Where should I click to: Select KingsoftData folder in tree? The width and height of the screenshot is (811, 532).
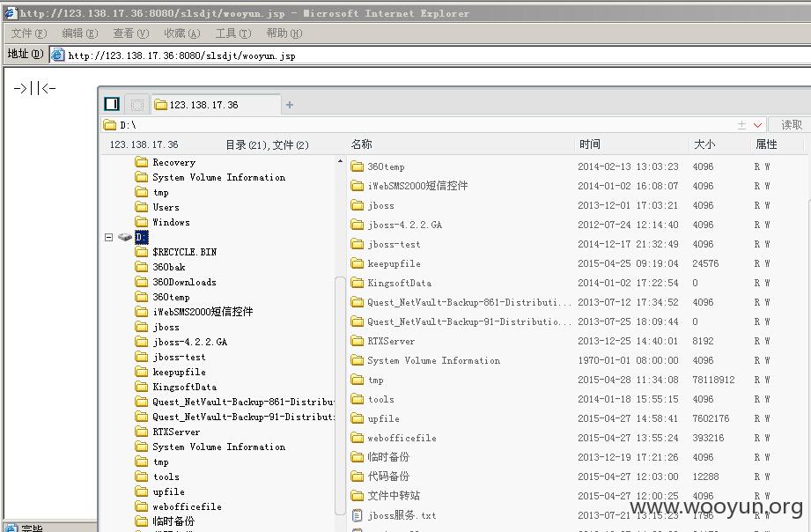pos(185,387)
